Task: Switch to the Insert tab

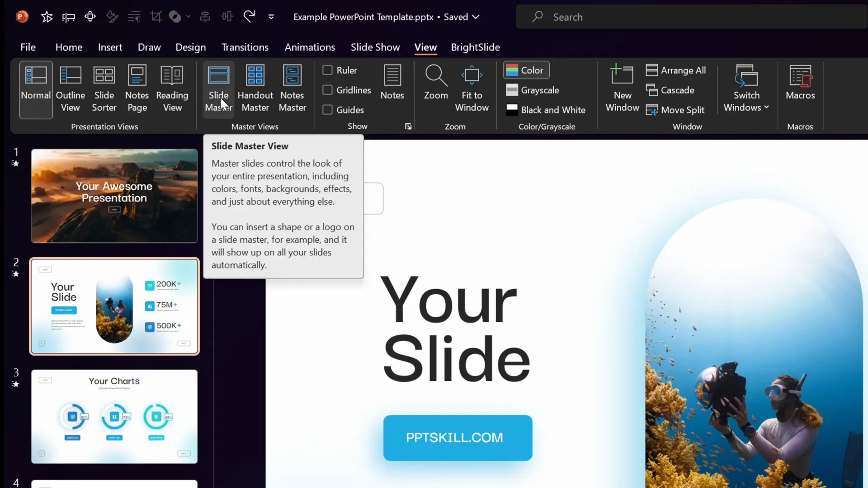Action: 110,47
